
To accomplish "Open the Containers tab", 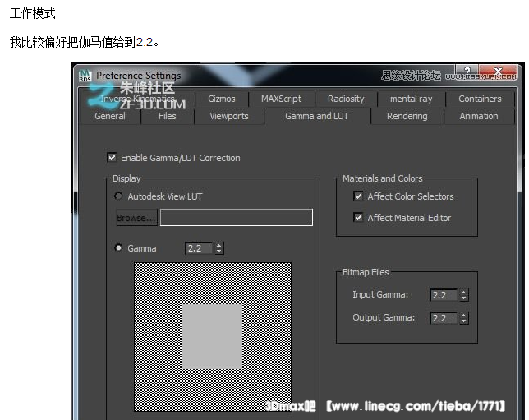I will [x=480, y=99].
